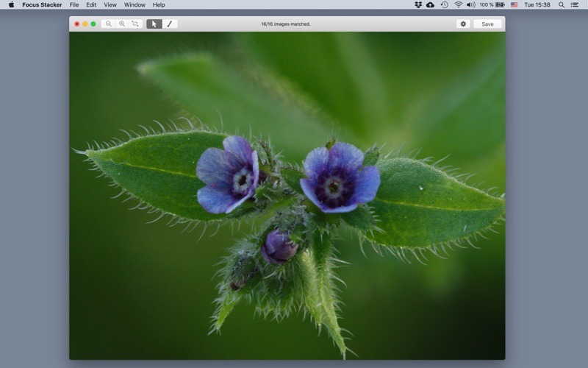Screen dimensions: 588x368
Task: Open the File menu
Action: point(74,5)
